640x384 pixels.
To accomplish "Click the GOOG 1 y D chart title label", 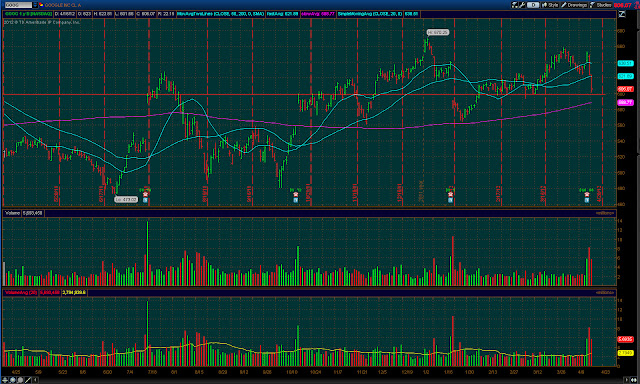I will [28, 14].
